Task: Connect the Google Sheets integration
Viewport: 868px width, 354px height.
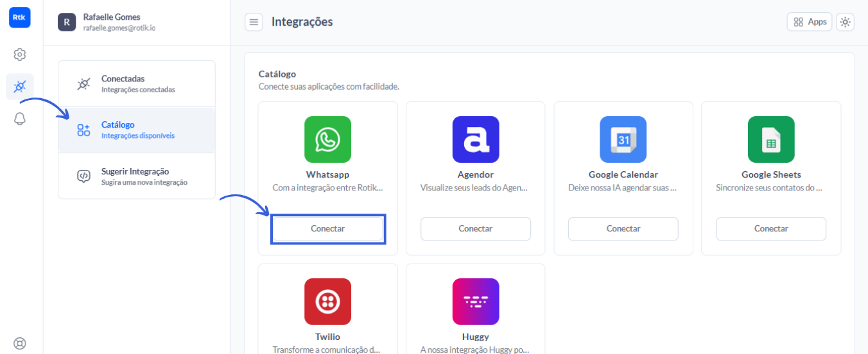Action: (771, 229)
